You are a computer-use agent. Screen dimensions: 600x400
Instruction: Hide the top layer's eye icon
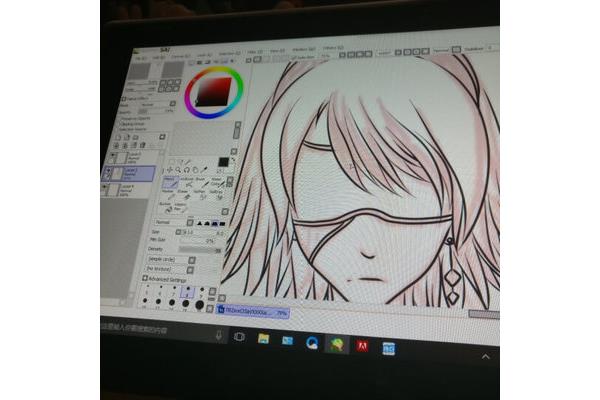click(x=112, y=156)
